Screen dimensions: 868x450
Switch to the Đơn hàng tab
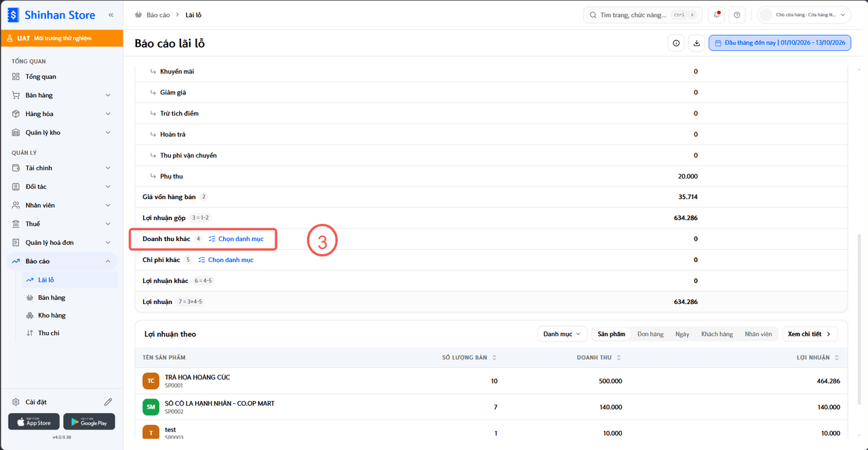(650, 334)
